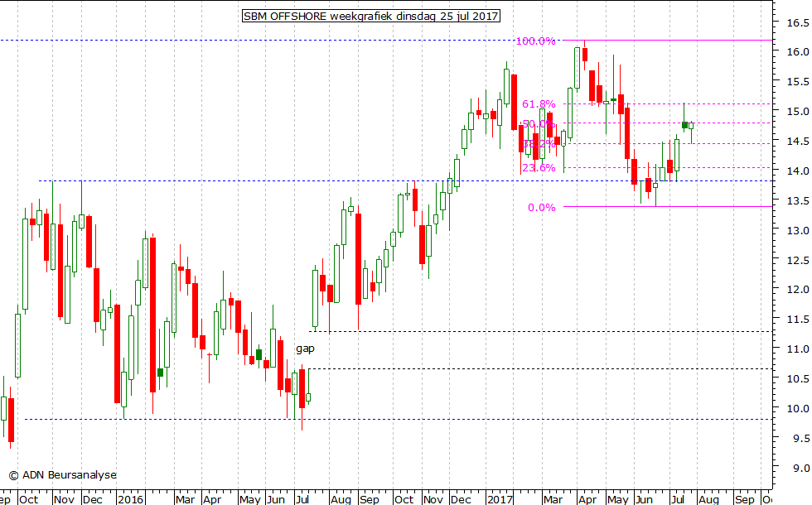Click the 100.0% Fibonacci level label

[x=535, y=41]
